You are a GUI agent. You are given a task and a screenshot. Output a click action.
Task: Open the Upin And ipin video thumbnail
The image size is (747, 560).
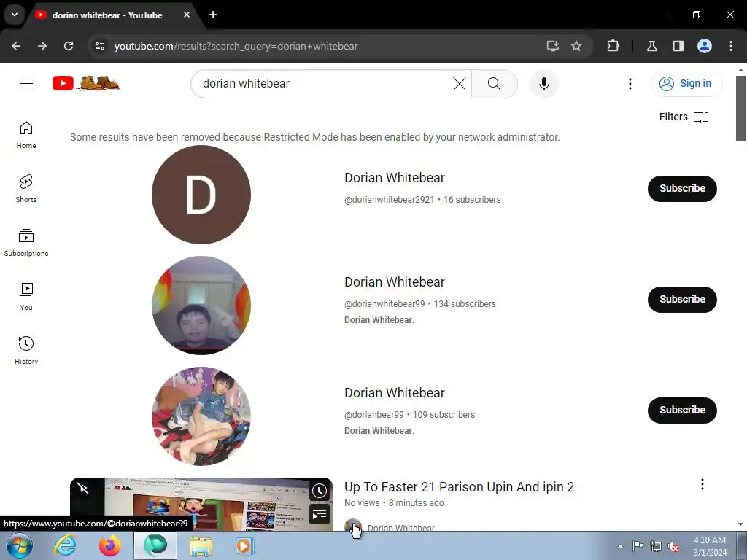coord(201,504)
